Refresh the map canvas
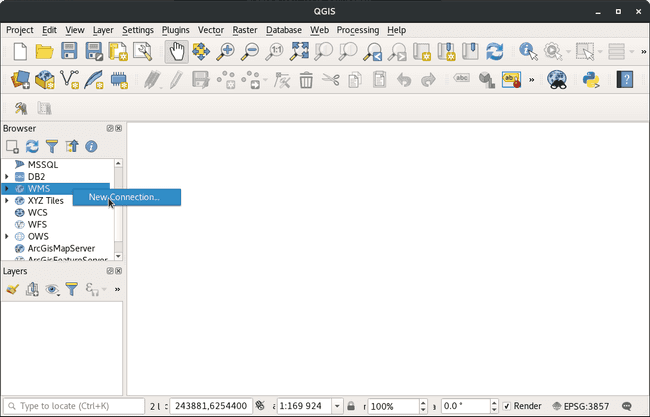Image resolution: width=650 pixels, height=417 pixels. [x=495, y=52]
